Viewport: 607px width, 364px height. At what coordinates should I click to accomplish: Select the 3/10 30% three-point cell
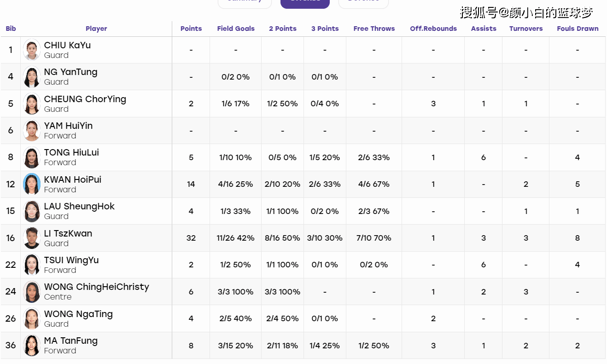[x=325, y=238]
